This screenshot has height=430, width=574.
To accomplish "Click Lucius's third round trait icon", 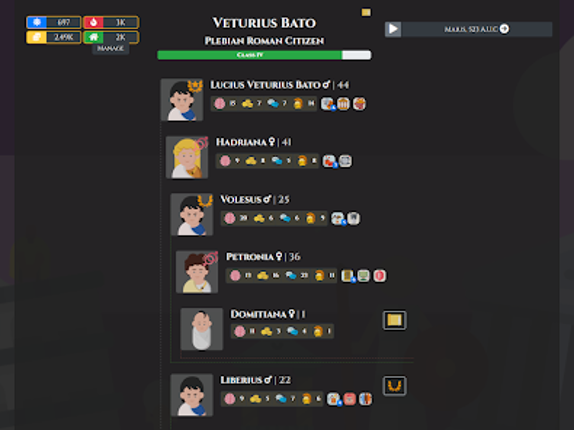I will 359,104.
